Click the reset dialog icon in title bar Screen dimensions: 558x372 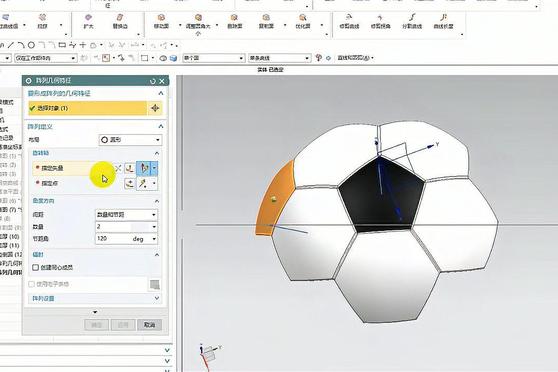point(153,81)
